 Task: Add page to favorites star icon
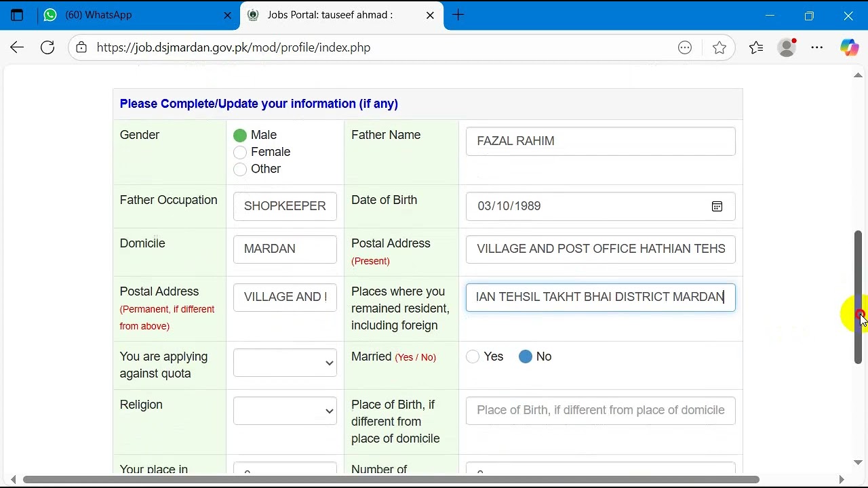point(719,47)
